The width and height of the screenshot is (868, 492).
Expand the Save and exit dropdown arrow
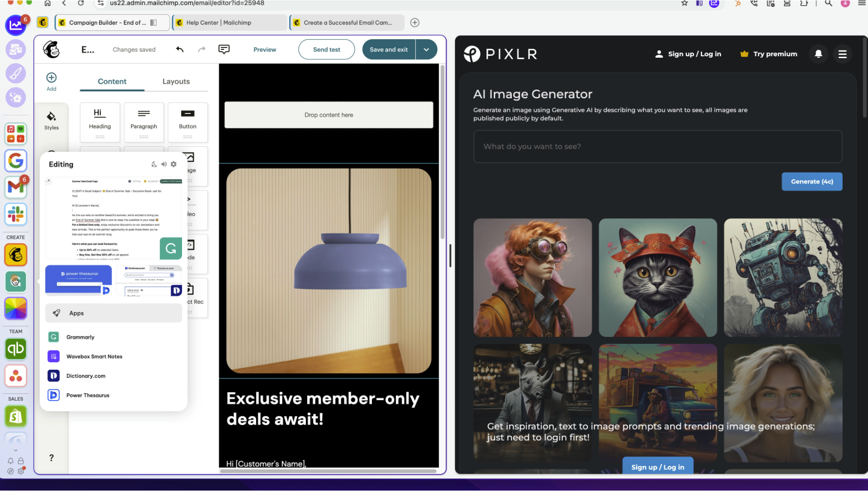(x=426, y=49)
